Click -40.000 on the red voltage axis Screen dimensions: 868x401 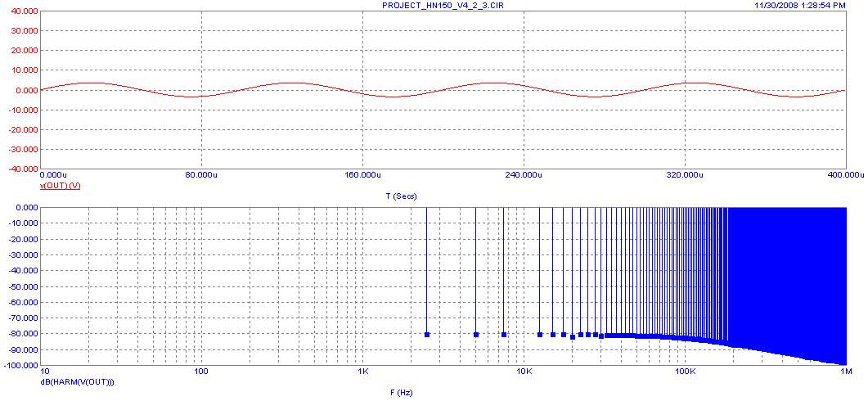tap(23, 169)
